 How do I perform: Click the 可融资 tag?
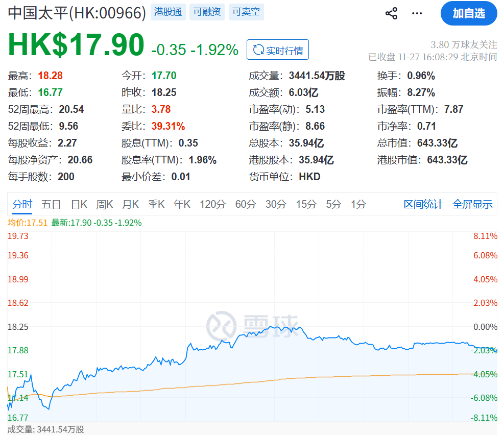pyautogui.click(x=207, y=12)
